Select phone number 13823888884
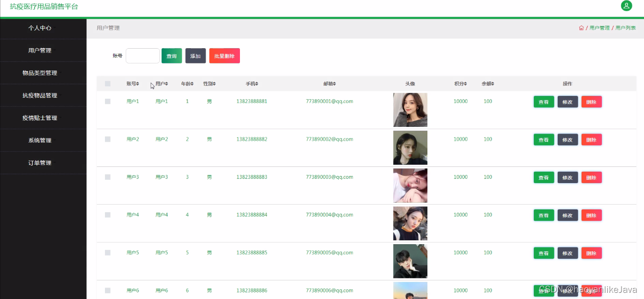The height and width of the screenshot is (299, 644). 252,215
